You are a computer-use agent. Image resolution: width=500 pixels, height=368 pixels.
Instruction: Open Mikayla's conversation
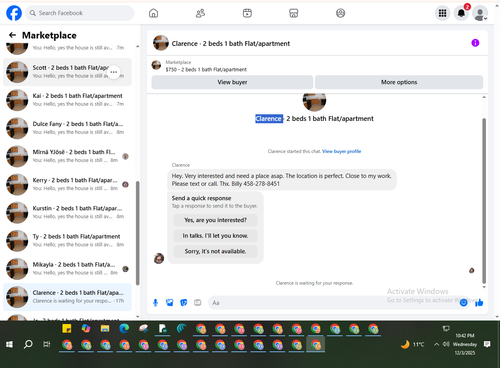point(67,269)
